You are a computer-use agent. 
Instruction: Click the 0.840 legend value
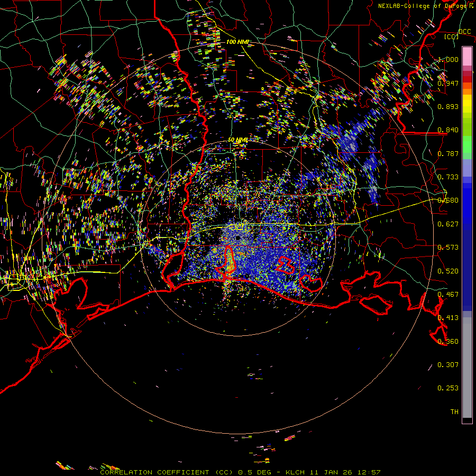448,130
